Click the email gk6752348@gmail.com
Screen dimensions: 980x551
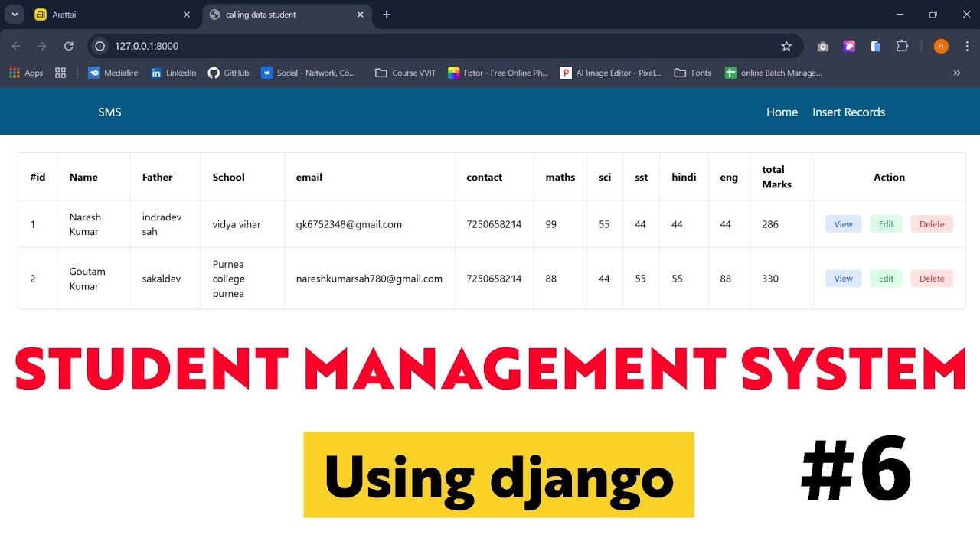348,224
